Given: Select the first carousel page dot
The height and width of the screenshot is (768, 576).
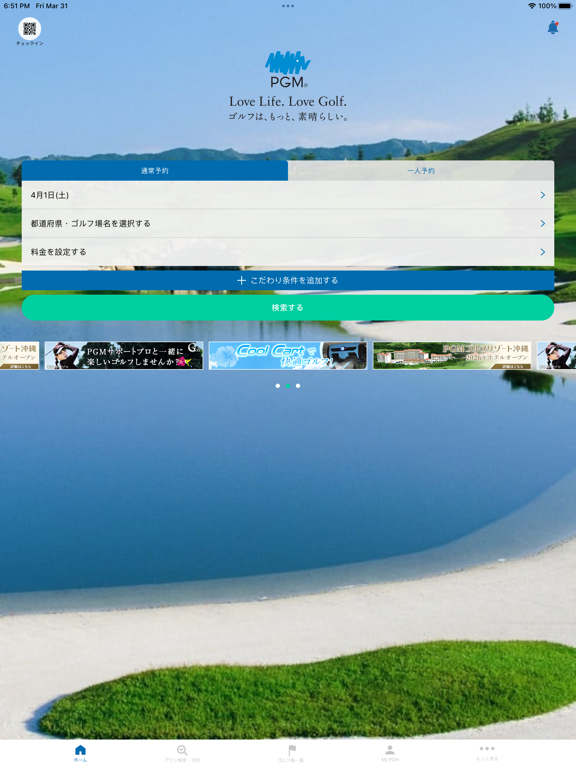Looking at the screenshot, I should (278, 386).
